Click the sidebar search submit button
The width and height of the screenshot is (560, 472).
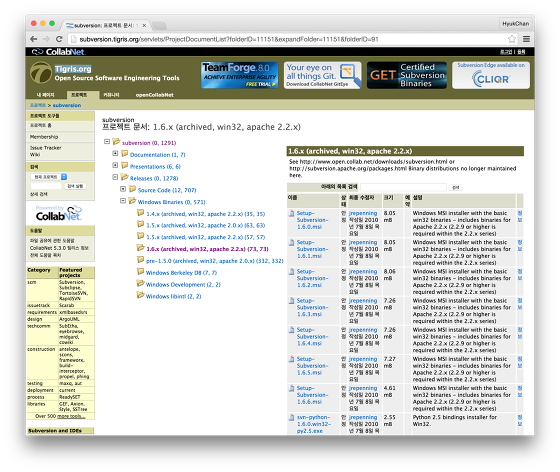tap(75, 186)
